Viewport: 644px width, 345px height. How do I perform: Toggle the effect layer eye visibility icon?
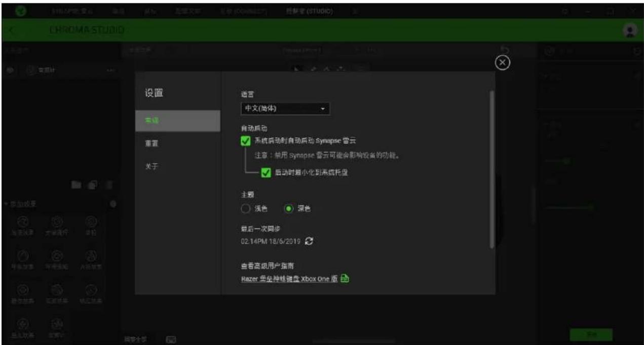point(11,70)
